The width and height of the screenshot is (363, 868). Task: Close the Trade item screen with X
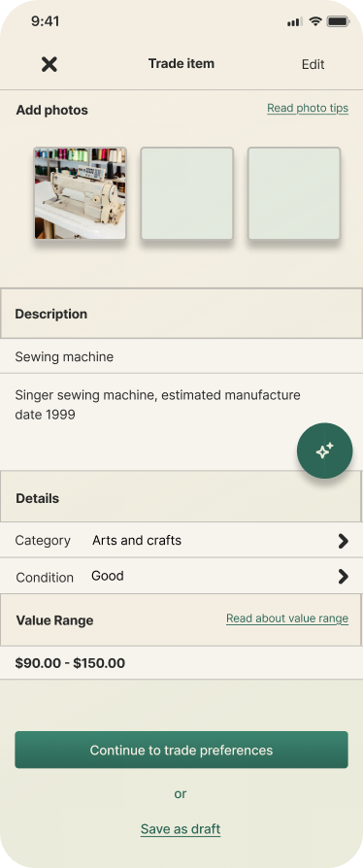pos(49,64)
